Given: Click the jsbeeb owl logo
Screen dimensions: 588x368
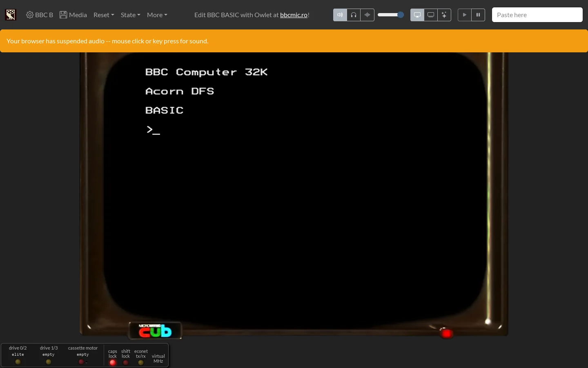Looking at the screenshot, I should click(x=11, y=15).
